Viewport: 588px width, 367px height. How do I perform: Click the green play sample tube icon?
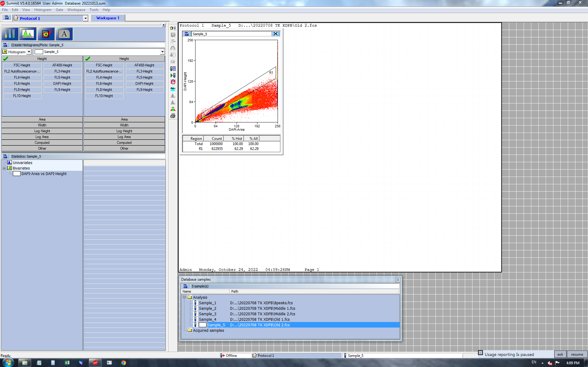[x=173, y=75]
